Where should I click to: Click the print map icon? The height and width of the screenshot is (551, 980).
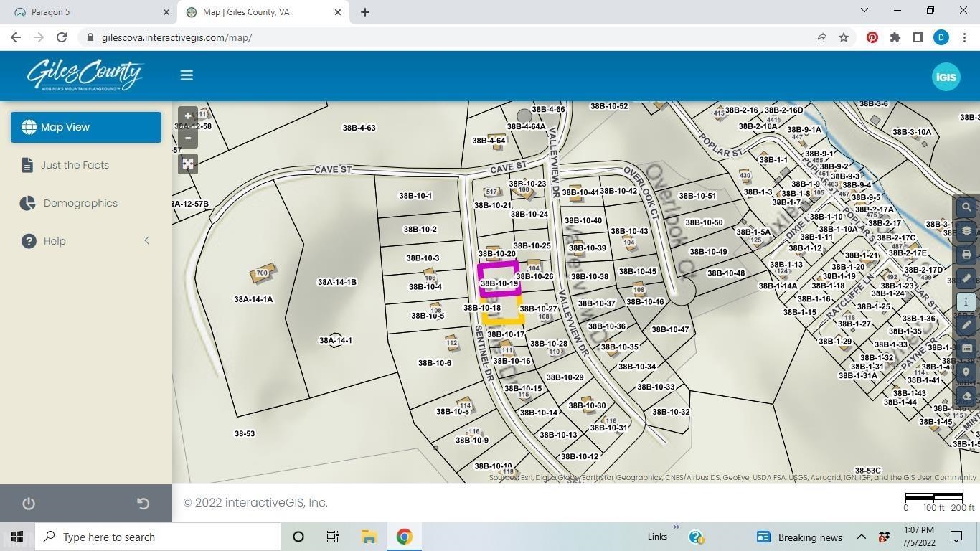(966, 255)
